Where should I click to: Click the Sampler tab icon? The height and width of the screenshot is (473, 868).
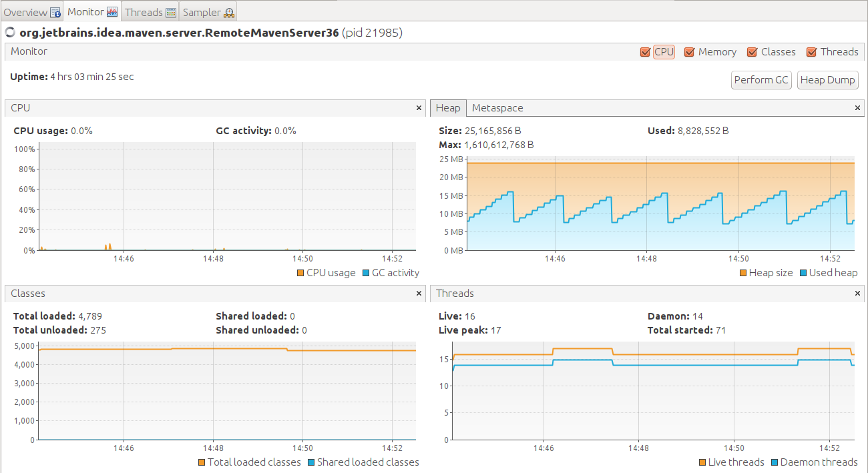pyautogui.click(x=229, y=12)
